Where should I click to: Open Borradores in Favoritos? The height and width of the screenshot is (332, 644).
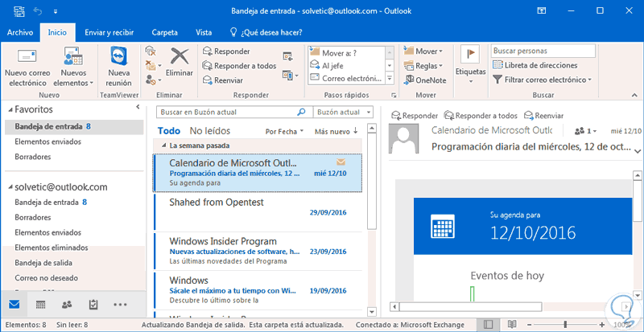pyautogui.click(x=33, y=157)
